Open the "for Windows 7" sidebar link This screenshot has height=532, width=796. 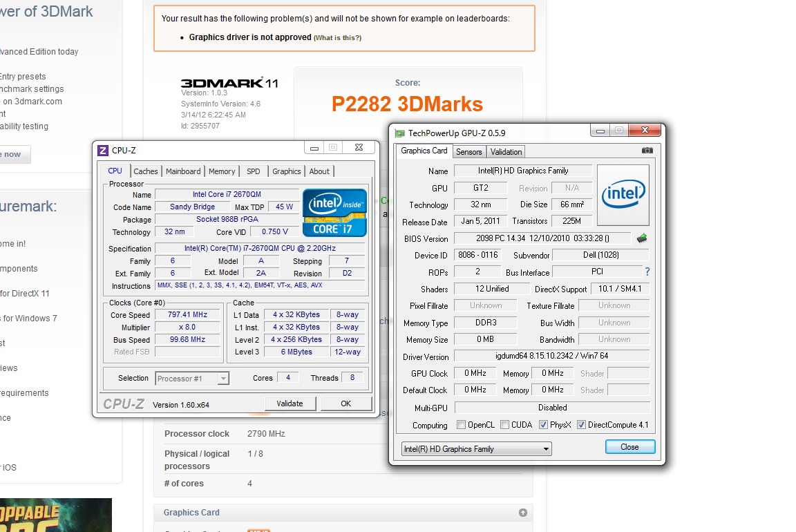click(29, 319)
